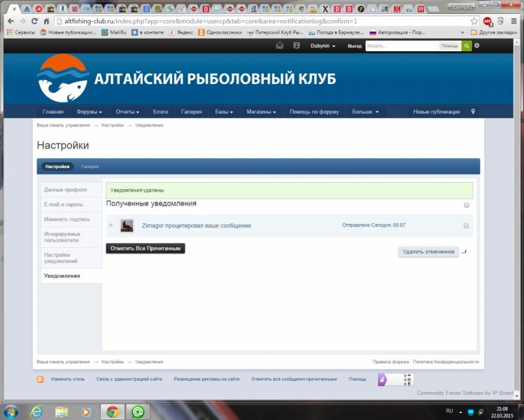The image size is (524, 420).
Task: Click Изменить стиль in footer
Action: click(x=68, y=379)
